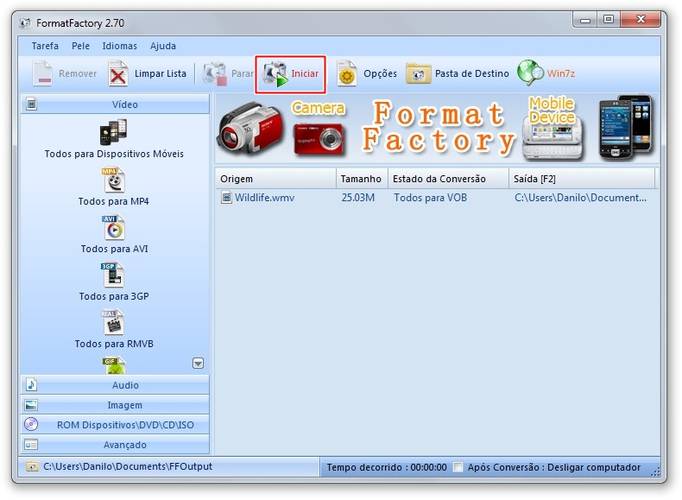Viewport: 682px width, 500px height.
Task: Click the Limpar Lista label
Action: click(160, 74)
